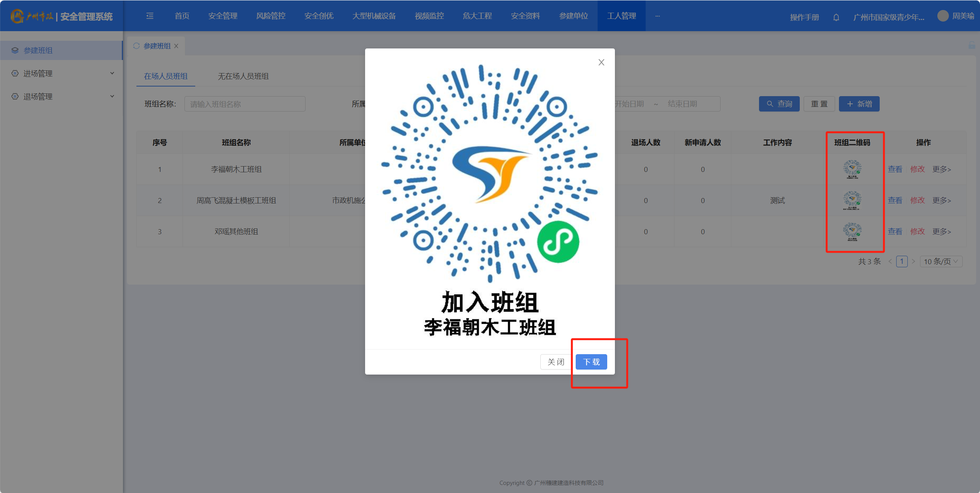Click the refresh icon on 参建班组 tab
Screen dimensions: 980x493
(136, 46)
